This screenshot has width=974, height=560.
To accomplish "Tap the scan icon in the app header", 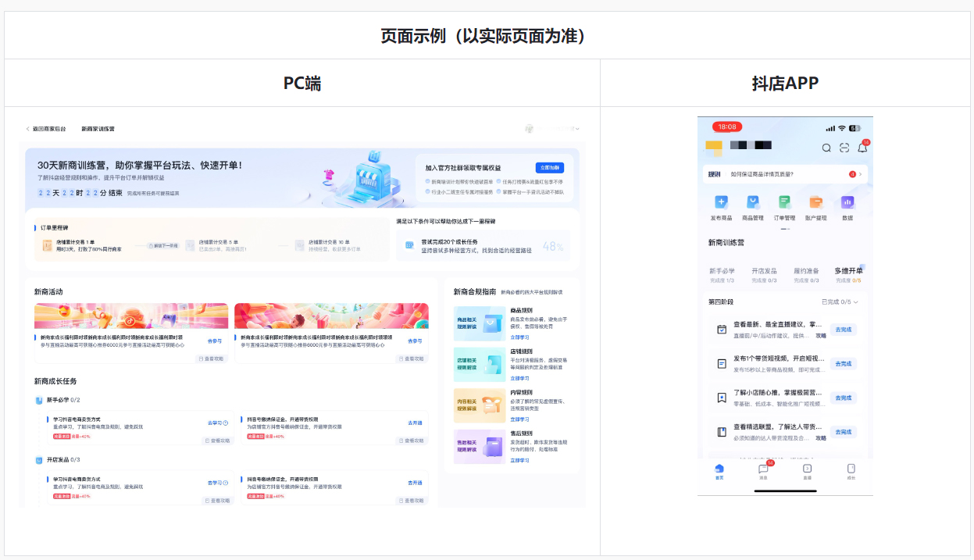I will 844,148.
